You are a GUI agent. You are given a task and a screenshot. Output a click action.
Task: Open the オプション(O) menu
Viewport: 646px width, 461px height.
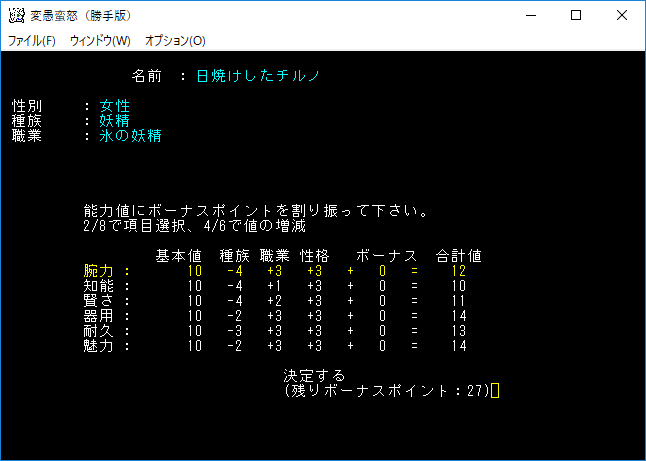[175, 41]
